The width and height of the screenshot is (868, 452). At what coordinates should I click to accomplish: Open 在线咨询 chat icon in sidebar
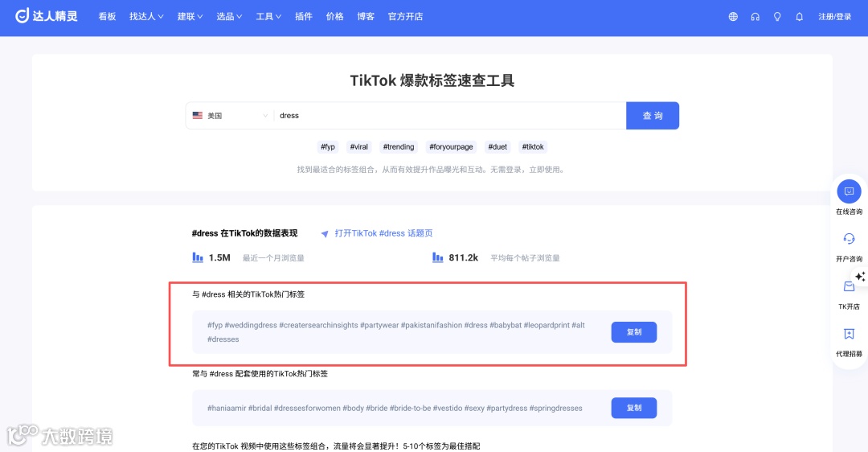(x=849, y=191)
